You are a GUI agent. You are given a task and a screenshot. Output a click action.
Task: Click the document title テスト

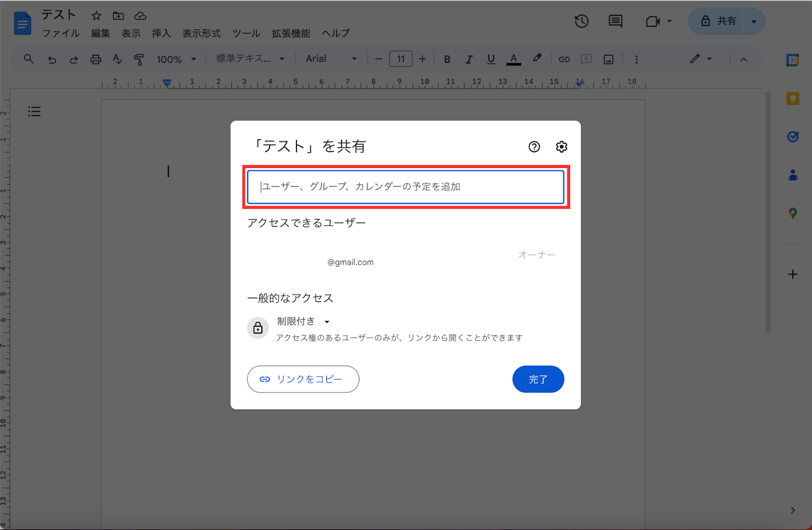59,15
